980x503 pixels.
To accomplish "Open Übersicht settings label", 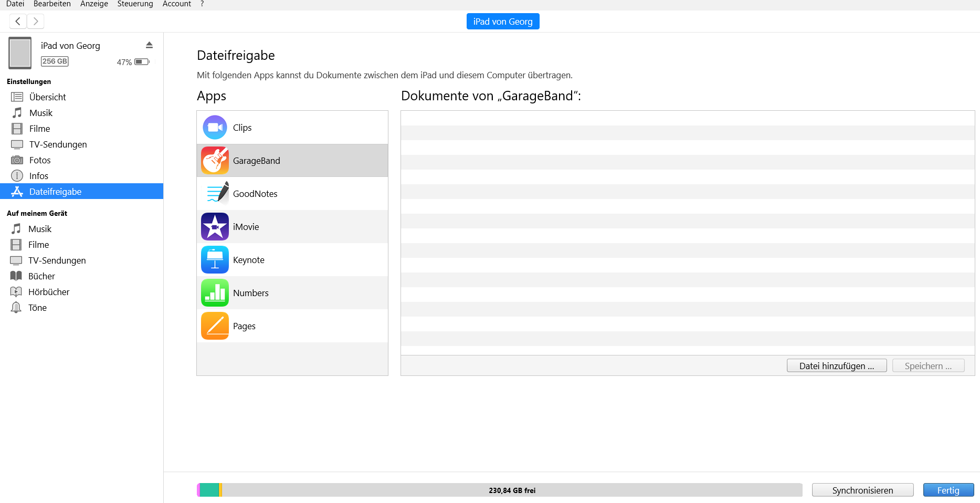I will point(48,97).
